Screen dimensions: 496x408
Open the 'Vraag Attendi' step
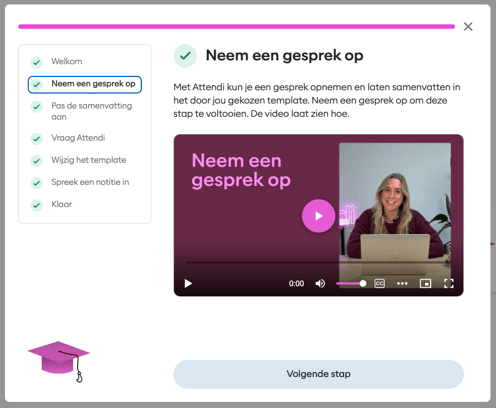[78, 138]
